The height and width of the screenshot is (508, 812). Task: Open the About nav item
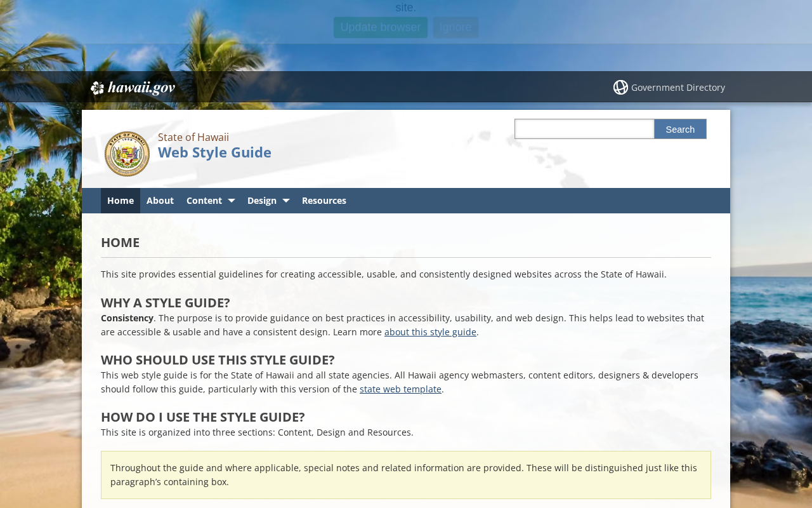tap(160, 201)
